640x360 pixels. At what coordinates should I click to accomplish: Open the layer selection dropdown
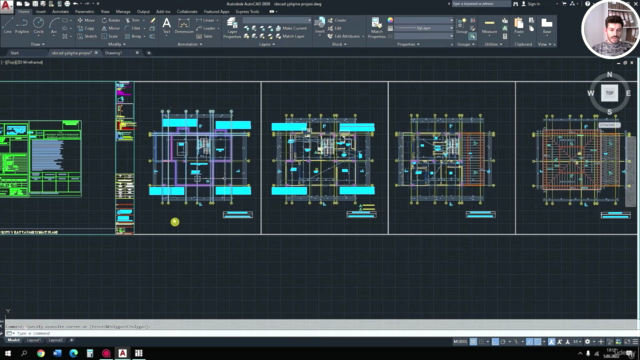point(277,20)
